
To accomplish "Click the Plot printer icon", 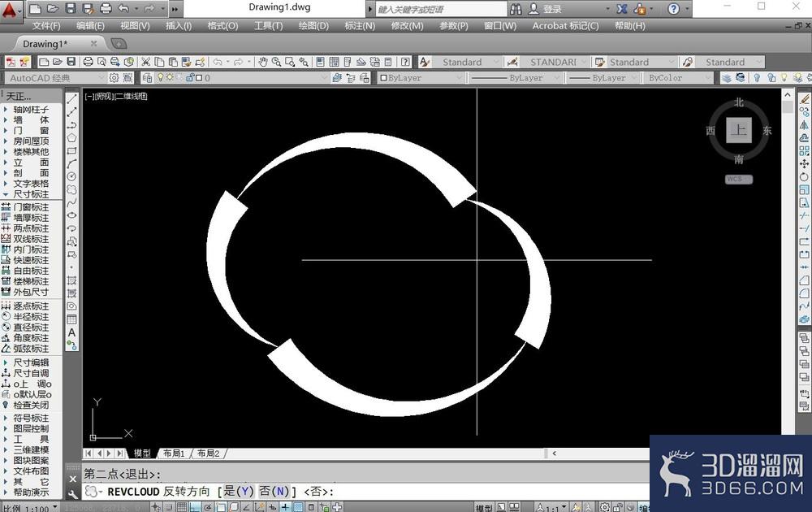I will [88, 63].
